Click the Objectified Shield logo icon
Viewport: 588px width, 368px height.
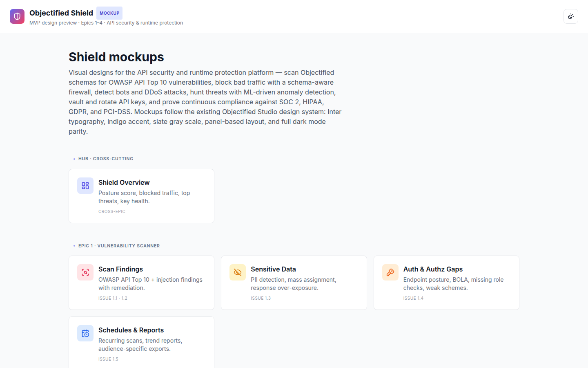point(17,16)
